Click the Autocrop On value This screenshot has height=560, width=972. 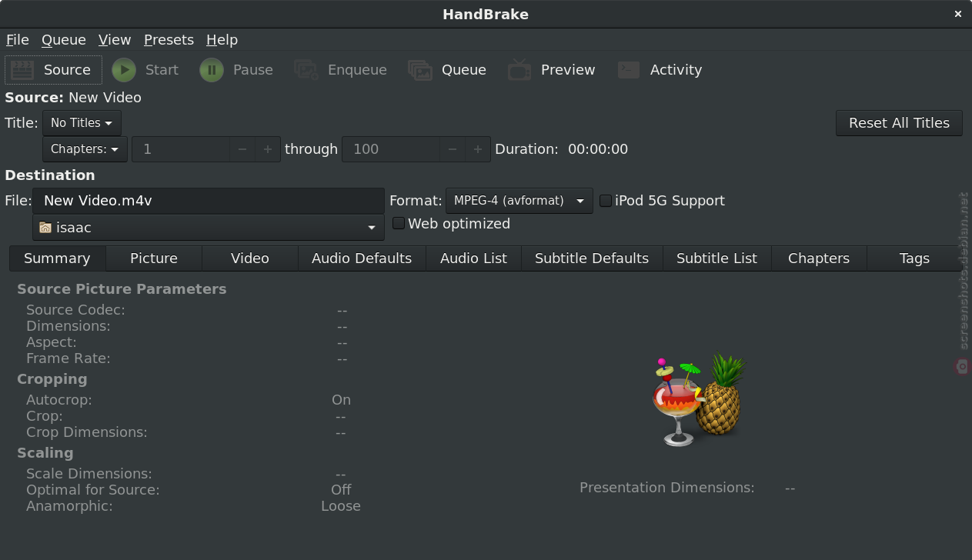pyautogui.click(x=341, y=400)
